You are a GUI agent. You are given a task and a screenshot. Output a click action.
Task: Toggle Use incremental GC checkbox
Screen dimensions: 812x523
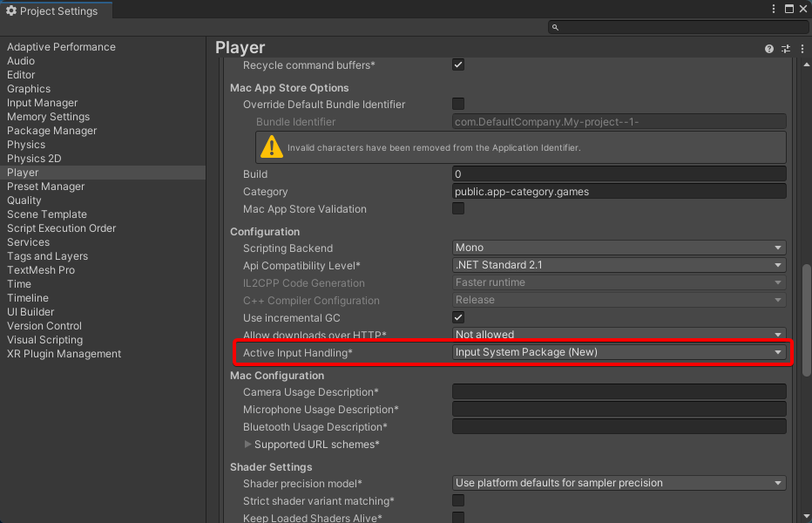click(457, 317)
